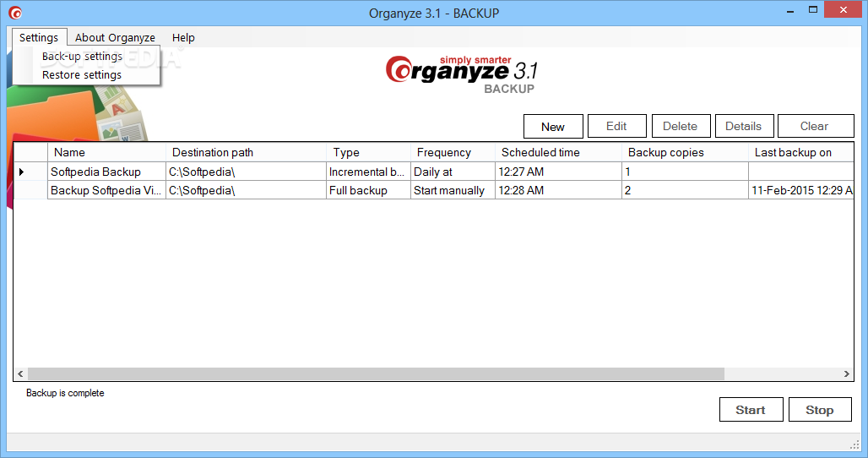Click the row header of Backup Softpedia Vi... row

(31, 190)
